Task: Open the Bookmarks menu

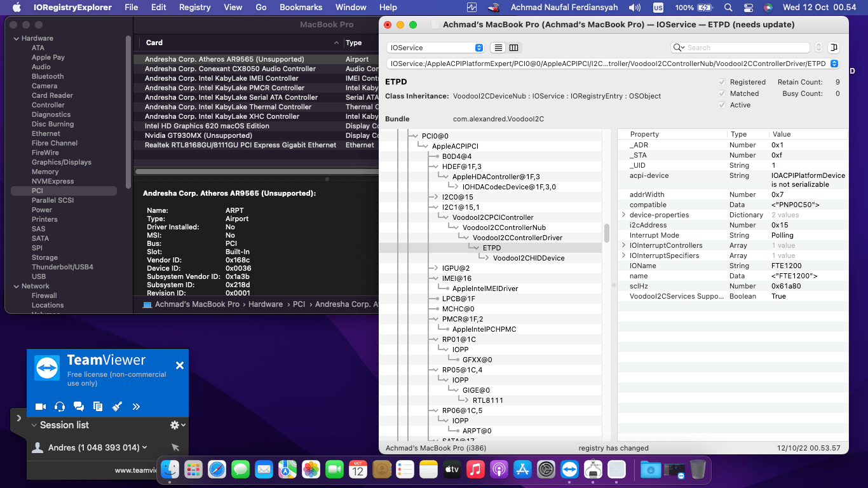Action: (x=301, y=8)
